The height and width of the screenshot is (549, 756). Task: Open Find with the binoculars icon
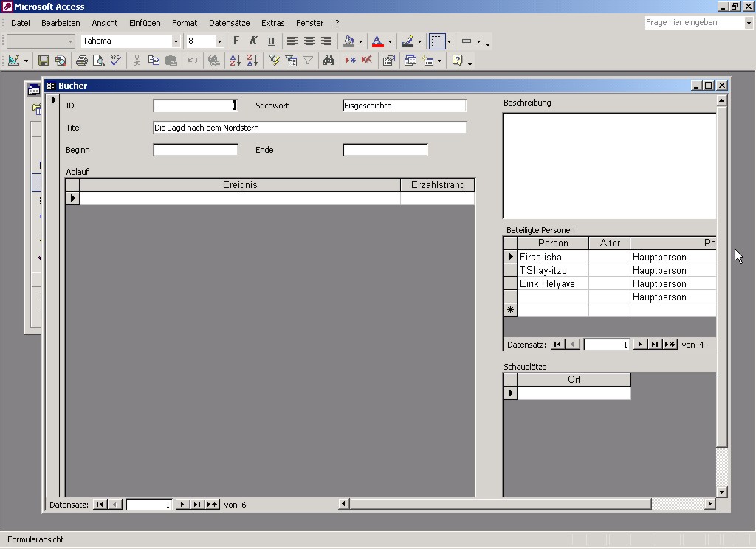(x=329, y=61)
